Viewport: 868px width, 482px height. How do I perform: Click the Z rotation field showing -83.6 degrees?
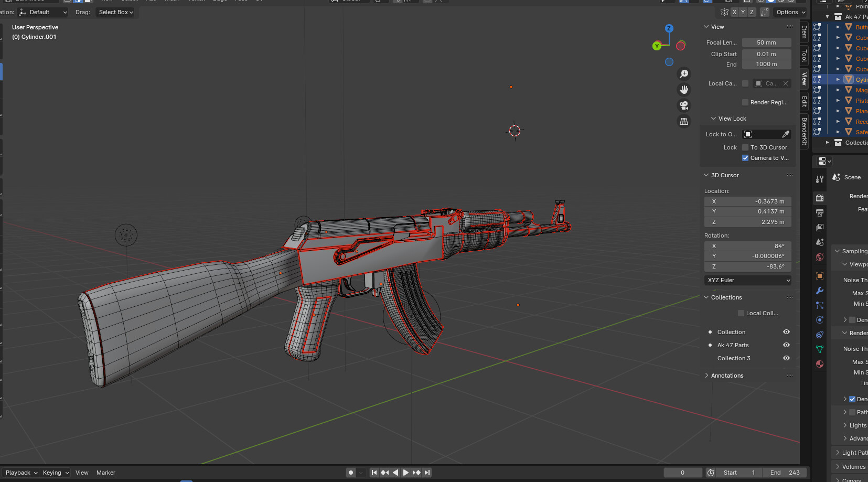click(x=747, y=266)
